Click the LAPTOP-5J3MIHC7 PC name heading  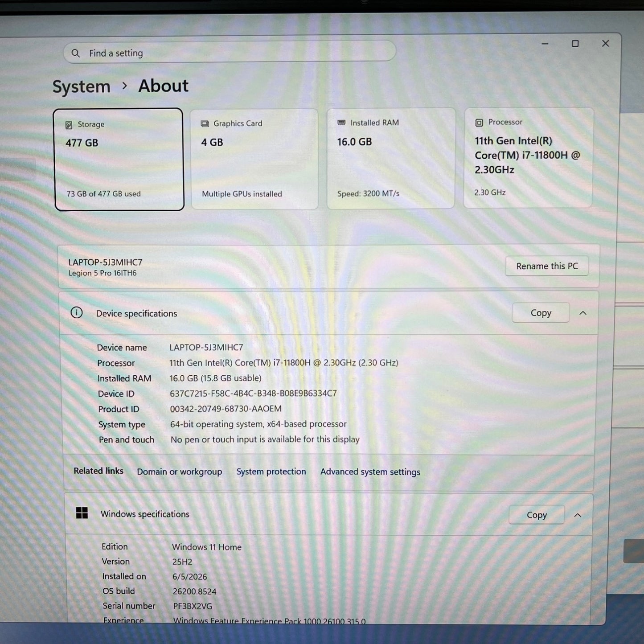pos(105,262)
